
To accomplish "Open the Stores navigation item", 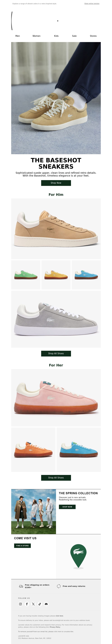I will point(93,36).
